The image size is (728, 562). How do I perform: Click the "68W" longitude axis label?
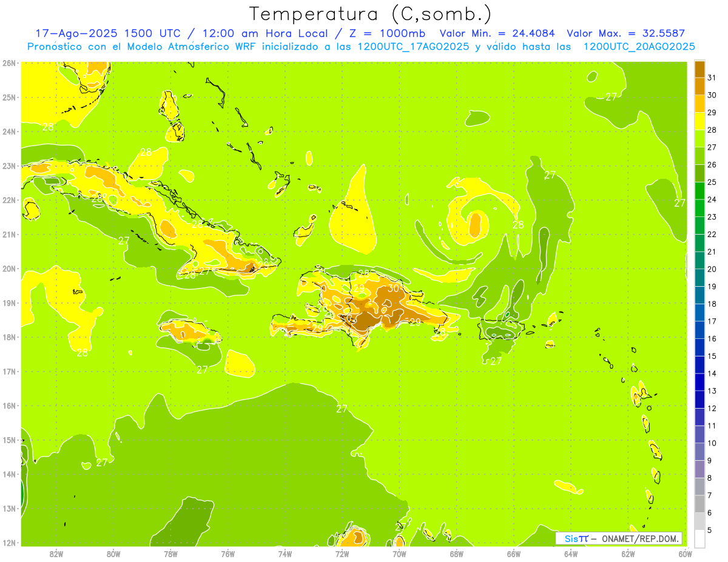tap(457, 554)
